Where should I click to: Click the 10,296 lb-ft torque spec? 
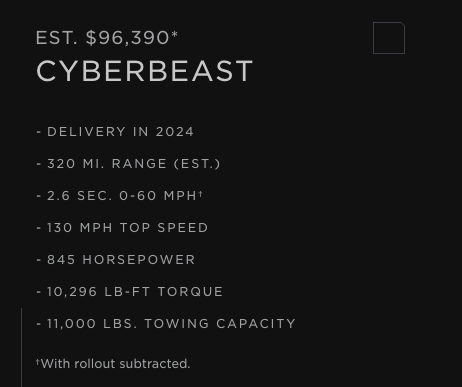click(x=129, y=292)
